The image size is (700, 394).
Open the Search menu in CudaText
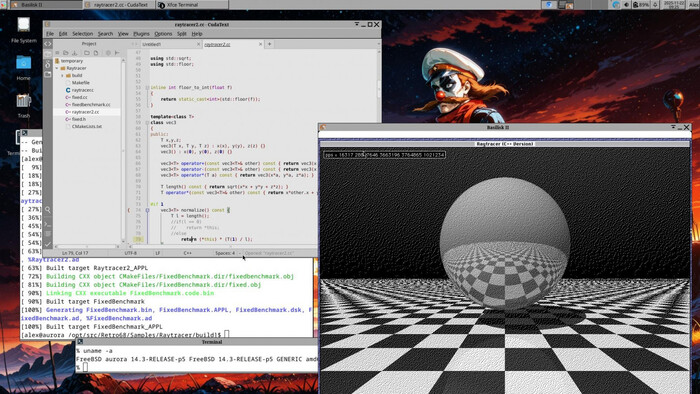(105, 34)
